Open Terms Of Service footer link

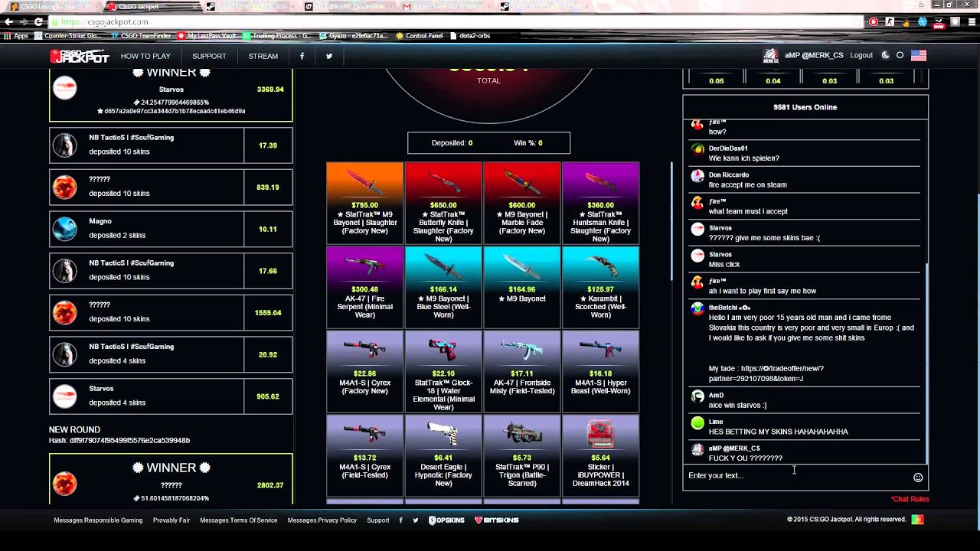(x=239, y=520)
